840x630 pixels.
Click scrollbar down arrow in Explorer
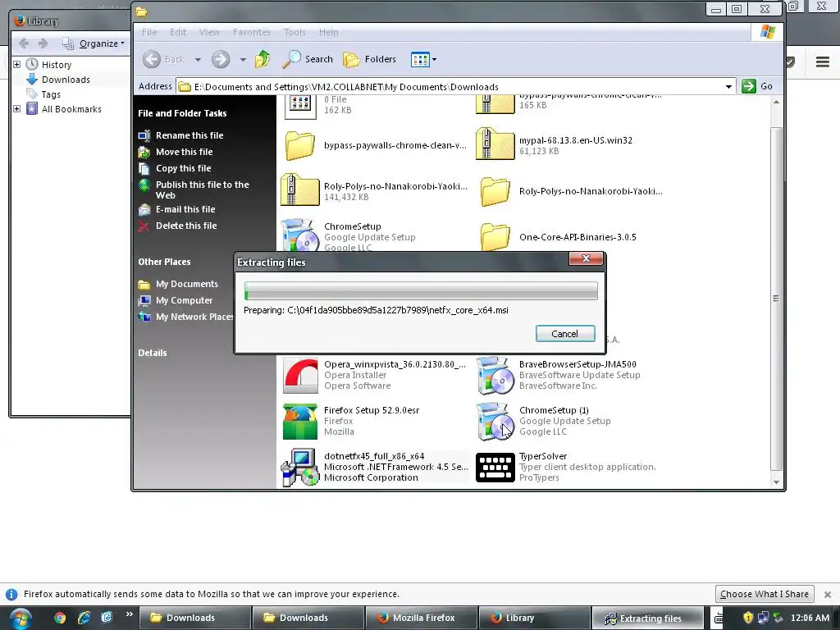click(x=776, y=481)
